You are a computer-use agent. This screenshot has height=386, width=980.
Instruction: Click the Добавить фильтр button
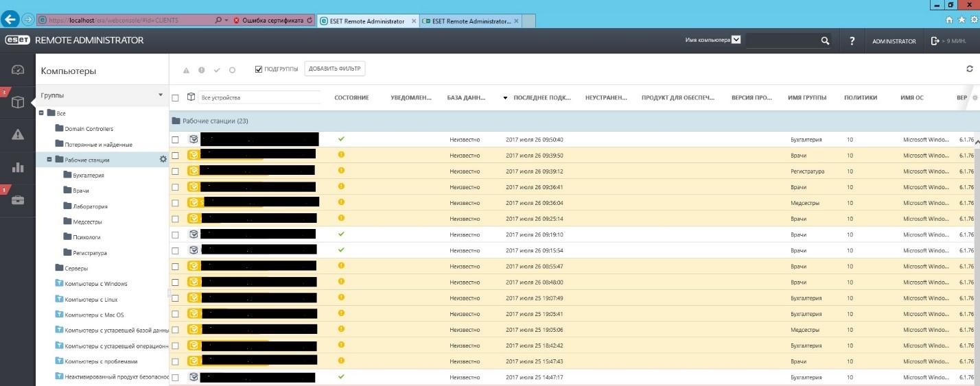coord(335,69)
